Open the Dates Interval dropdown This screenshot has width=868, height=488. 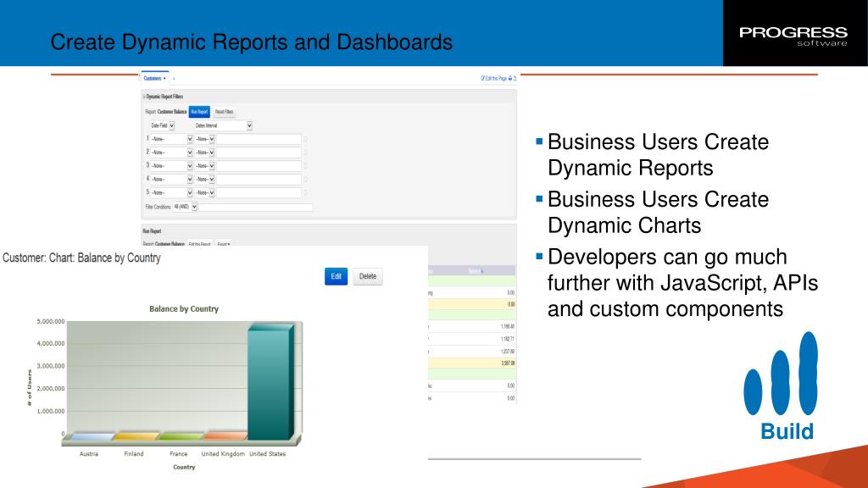224,125
